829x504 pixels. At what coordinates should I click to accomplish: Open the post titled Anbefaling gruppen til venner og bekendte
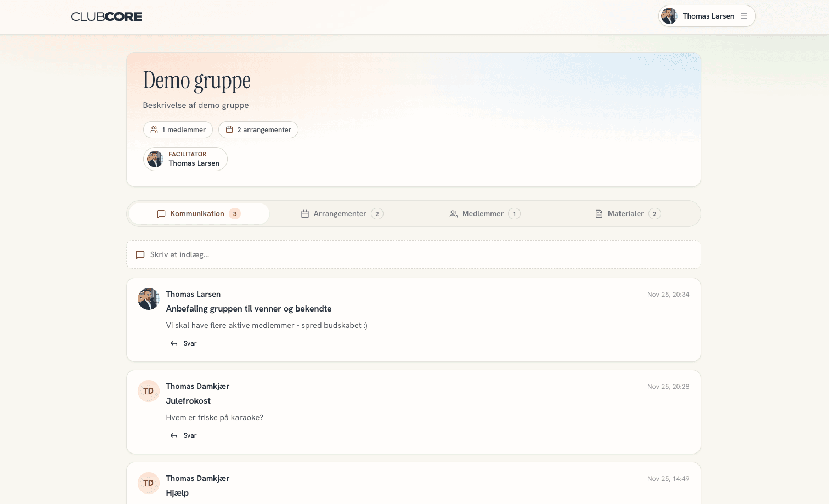pyautogui.click(x=249, y=309)
